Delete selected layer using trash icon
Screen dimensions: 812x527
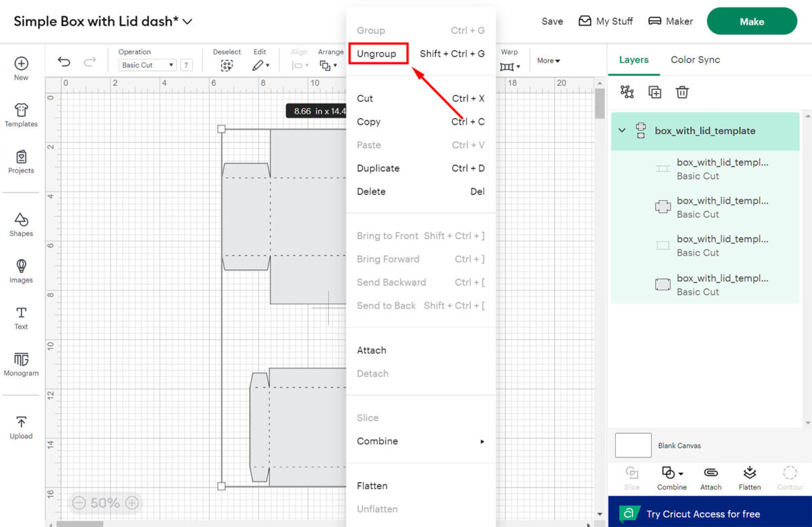point(682,92)
